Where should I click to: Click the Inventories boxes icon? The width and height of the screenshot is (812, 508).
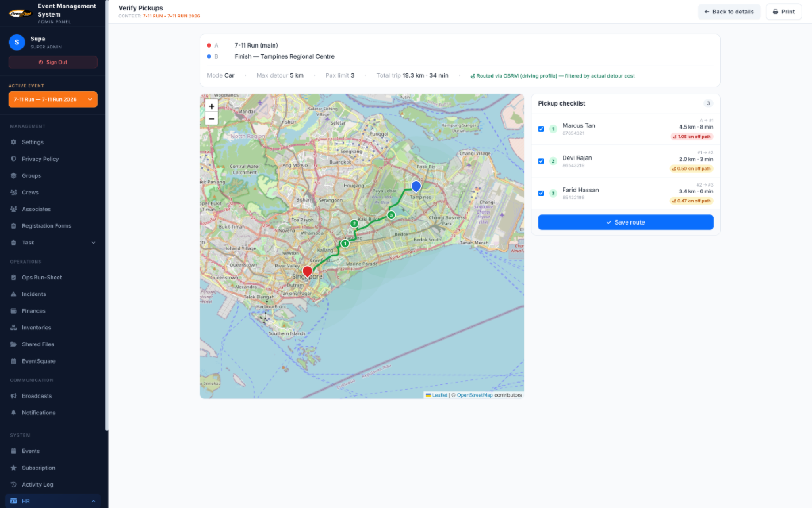click(x=13, y=327)
